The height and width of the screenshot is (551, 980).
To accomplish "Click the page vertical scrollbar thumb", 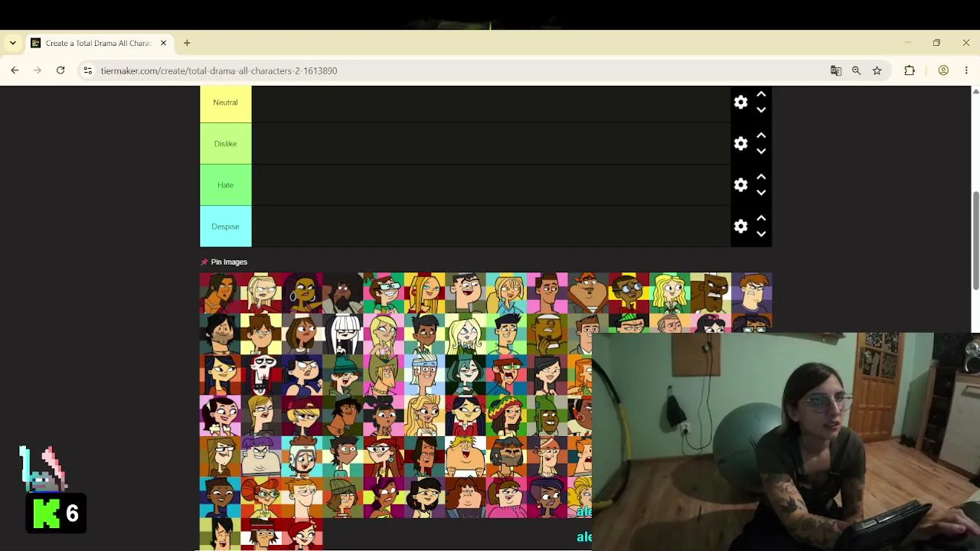I will (x=975, y=241).
